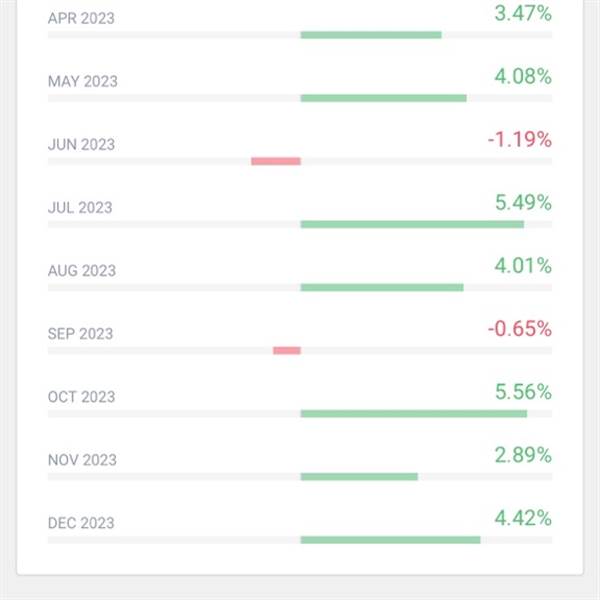Image resolution: width=600 pixels, height=600 pixels.
Task: Click the red bar for June 2023
Action: (276, 161)
